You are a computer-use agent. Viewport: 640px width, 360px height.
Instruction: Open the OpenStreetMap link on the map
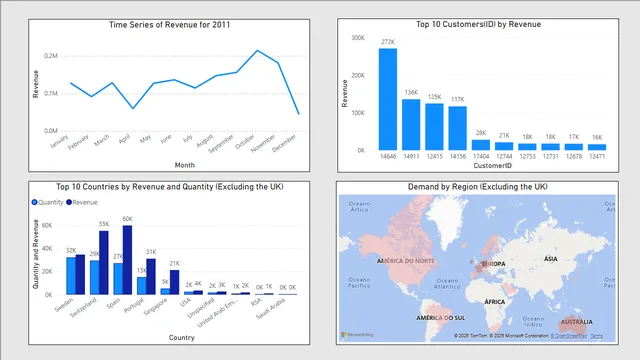[x=569, y=336]
